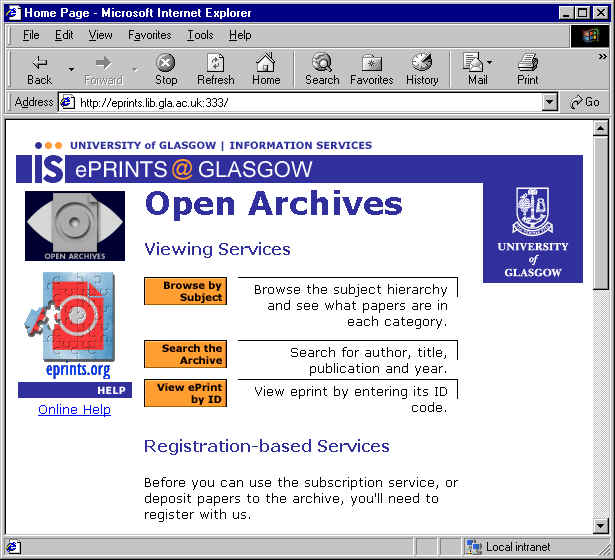Viewport: 615px width, 560px height.
Task: Click the text 'Search for author, title,'
Action: (x=369, y=353)
